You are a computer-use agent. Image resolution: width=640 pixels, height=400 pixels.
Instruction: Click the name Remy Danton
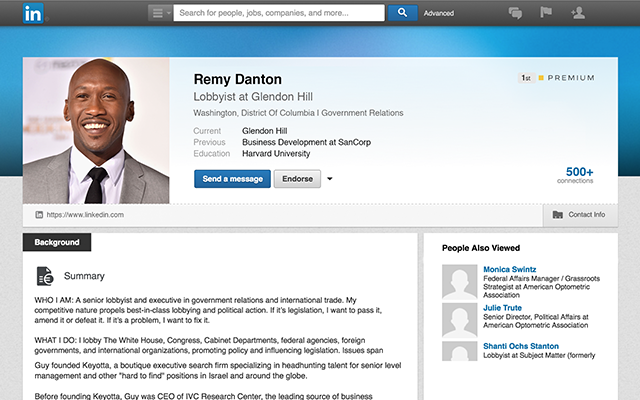pos(238,79)
